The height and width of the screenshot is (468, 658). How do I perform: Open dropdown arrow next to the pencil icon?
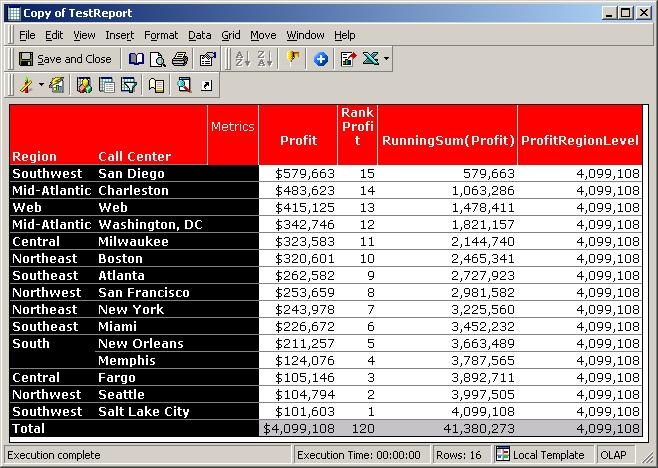(x=41, y=85)
